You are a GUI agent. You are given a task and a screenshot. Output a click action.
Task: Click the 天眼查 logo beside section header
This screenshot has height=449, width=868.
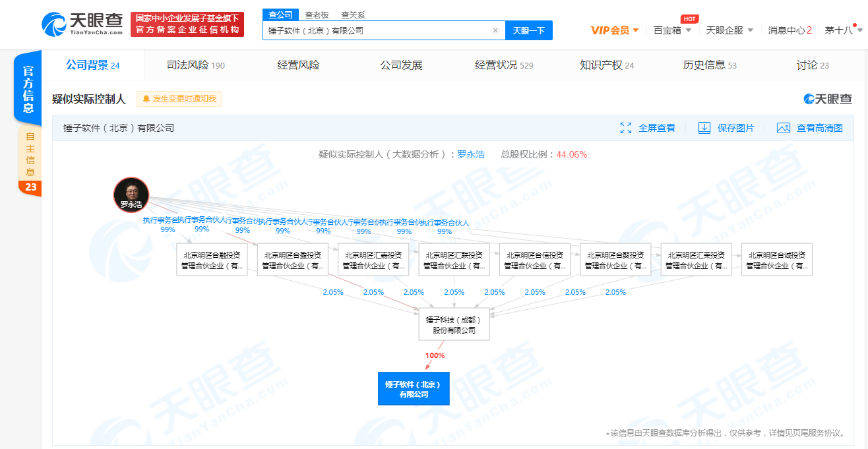click(828, 99)
